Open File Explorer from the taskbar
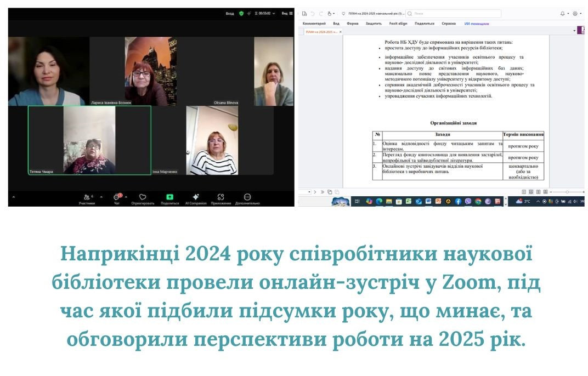The height and width of the screenshot is (376, 588). click(389, 201)
